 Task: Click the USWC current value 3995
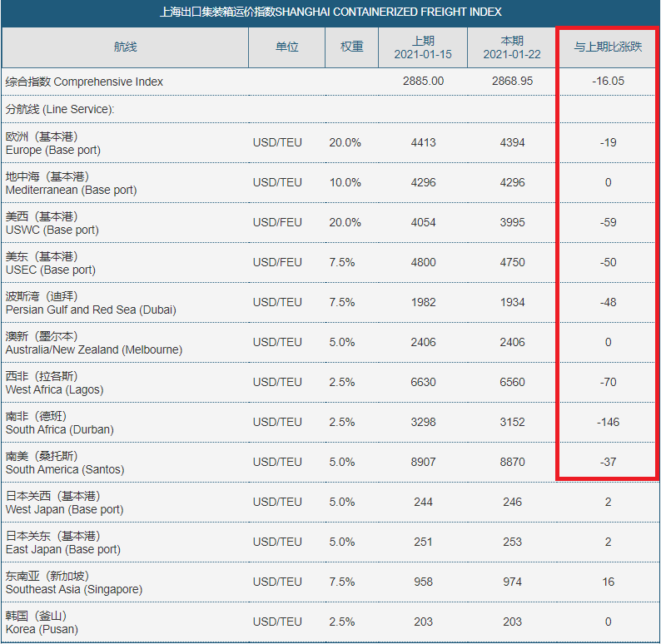[x=512, y=222]
